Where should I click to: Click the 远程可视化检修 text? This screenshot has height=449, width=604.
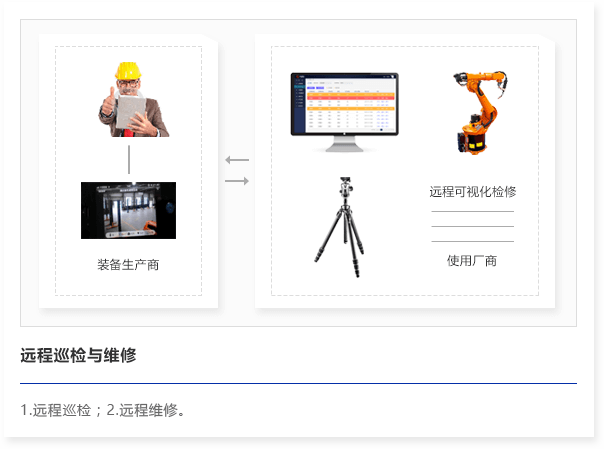coord(472,191)
